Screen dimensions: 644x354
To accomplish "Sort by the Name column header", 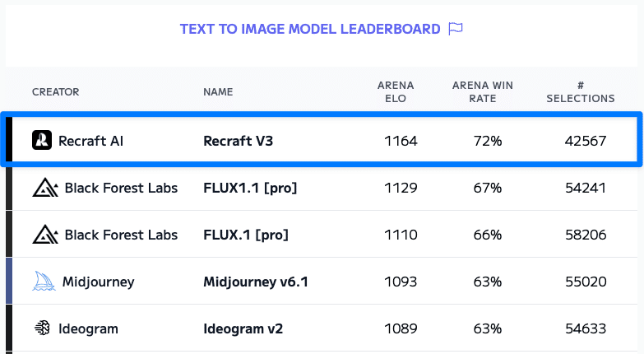I will 218,91.
